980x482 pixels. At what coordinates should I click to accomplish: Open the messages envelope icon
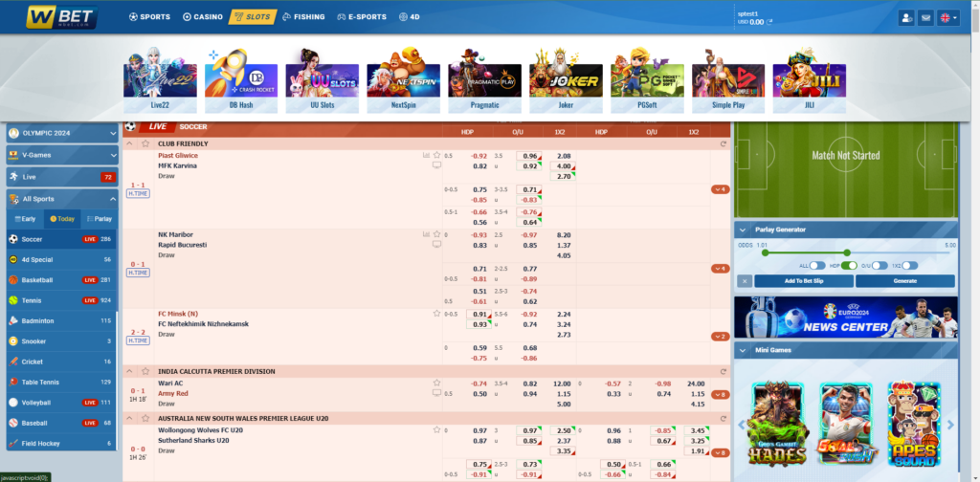[x=925, y=18]
